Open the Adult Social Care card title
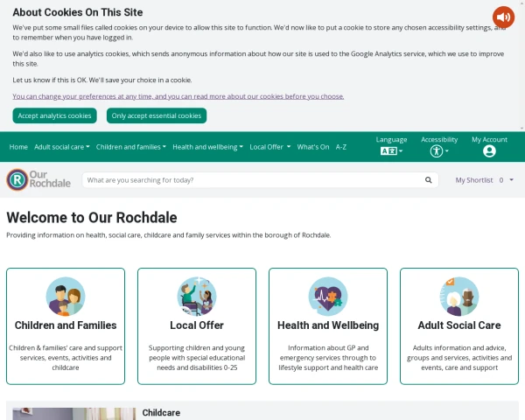525x420 pixels. (459, 325)
